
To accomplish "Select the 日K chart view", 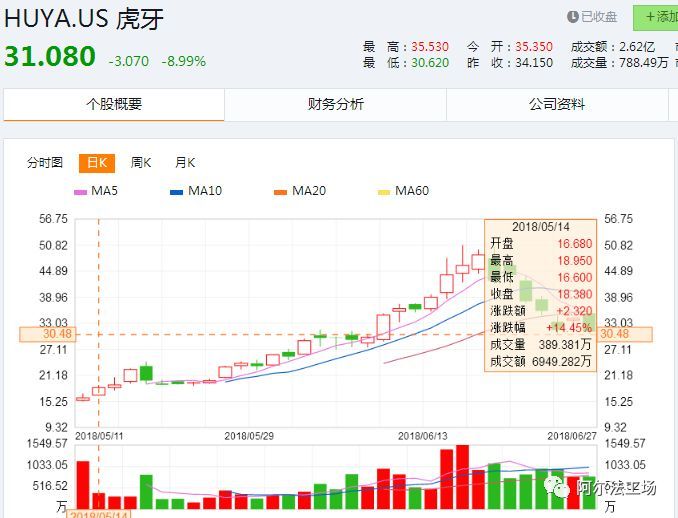I will click(97, 163).
